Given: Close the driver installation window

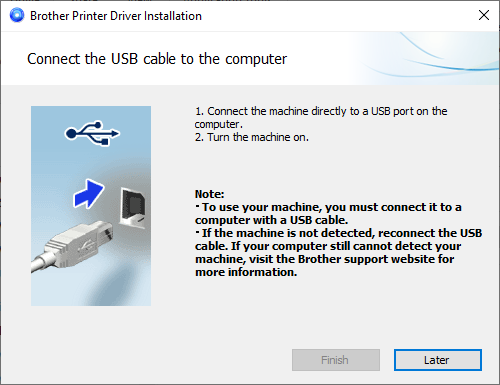Looking at the screenshot, I should pyautogui.click(x=484, y=15).
